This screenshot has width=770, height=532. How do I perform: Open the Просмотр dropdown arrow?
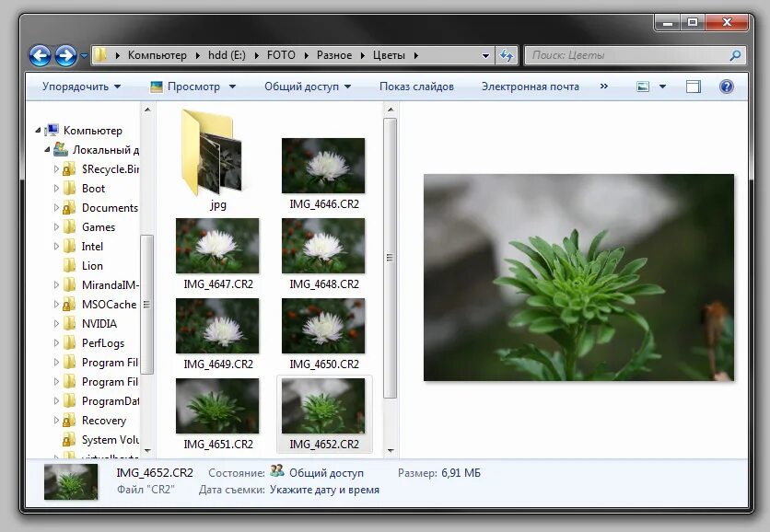232,87
